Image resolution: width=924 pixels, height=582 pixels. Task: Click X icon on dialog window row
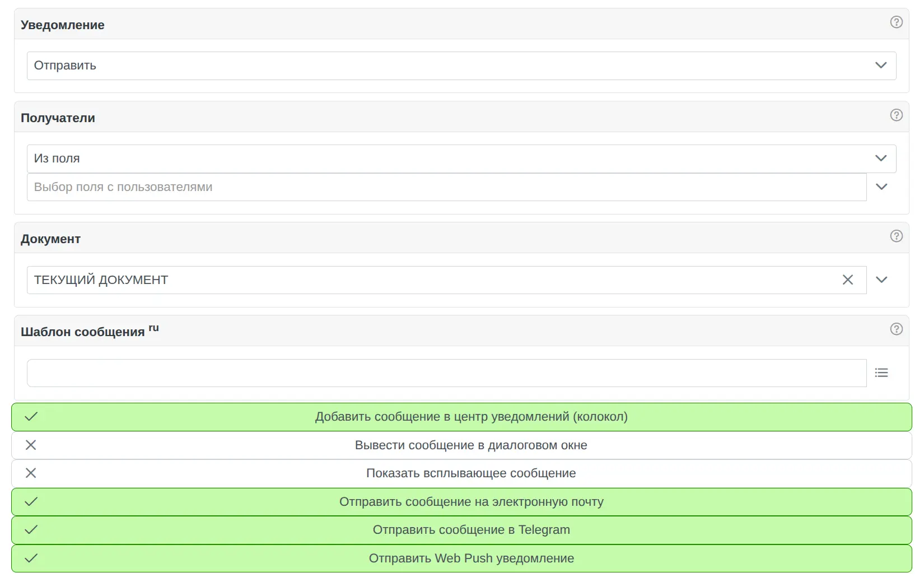pos(31,445)
